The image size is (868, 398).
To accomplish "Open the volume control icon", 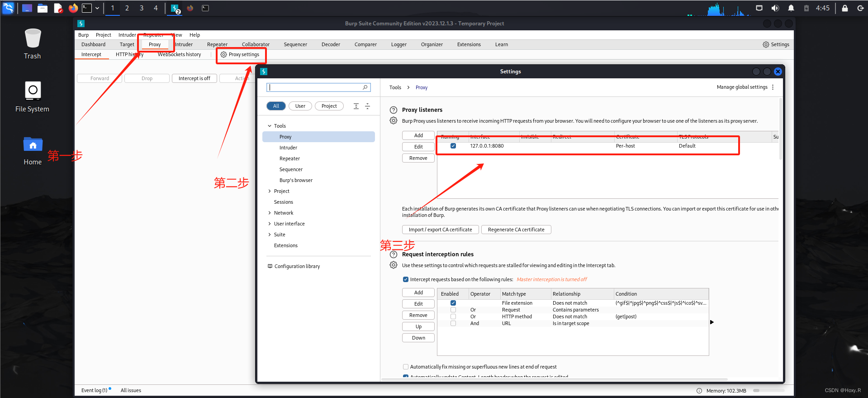I will pos(775,8).
